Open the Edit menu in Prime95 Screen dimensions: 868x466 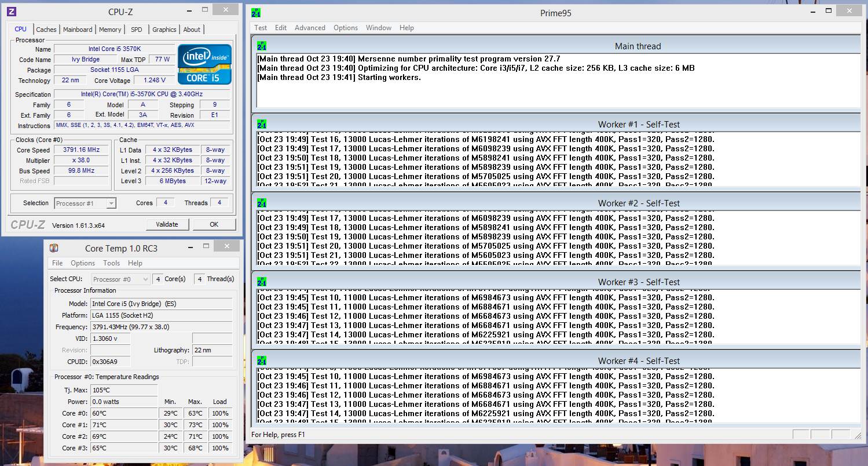pyautogui.click(x=281, y=28)
